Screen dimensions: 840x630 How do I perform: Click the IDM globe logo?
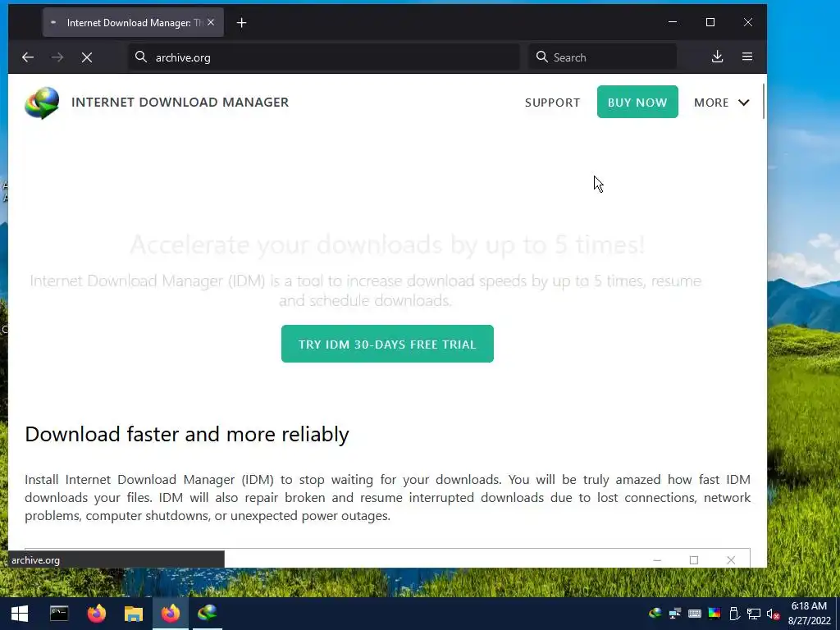coord(42,103)
